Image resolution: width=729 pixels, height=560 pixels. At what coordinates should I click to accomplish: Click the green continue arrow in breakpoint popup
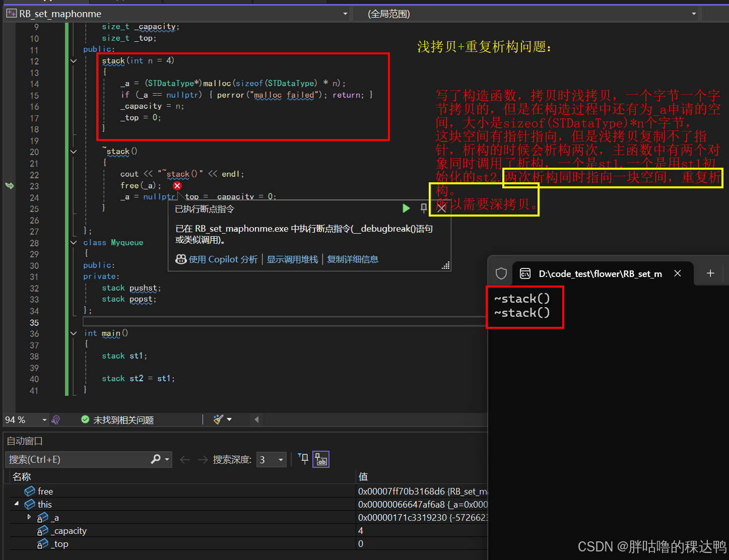tap(406, 208)
